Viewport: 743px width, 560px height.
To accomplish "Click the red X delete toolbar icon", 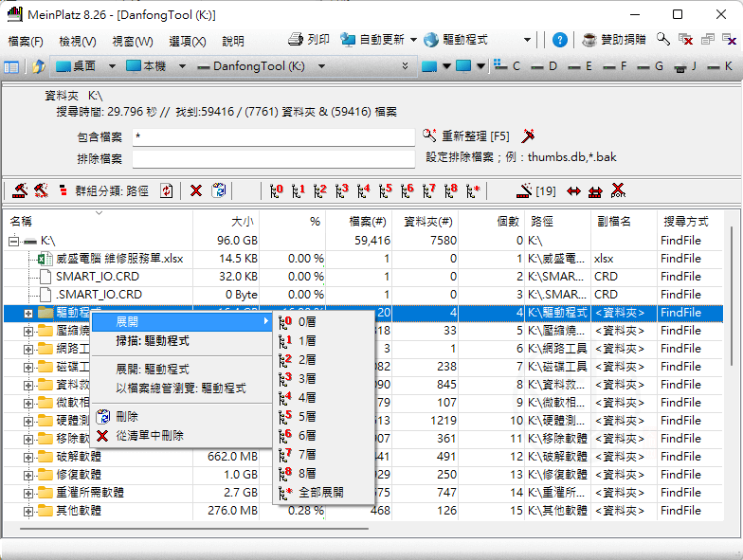I will point(196,190).
